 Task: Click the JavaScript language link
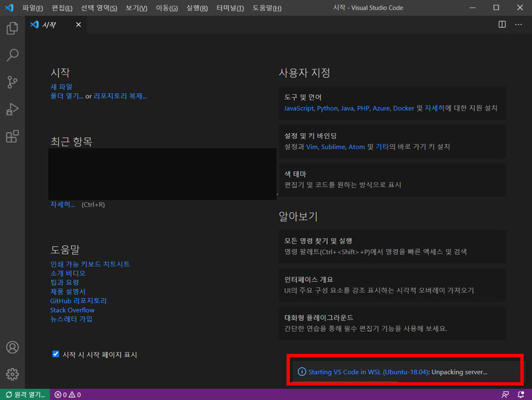299,108
